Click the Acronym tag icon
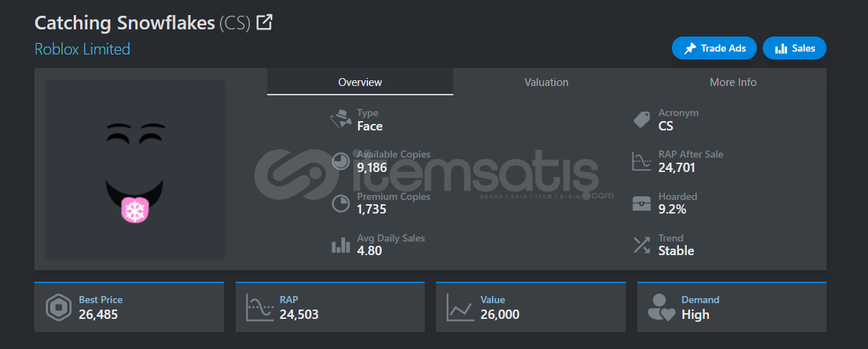Image resolution: width=868 pixels, height=349 pixels. pyautogui.click(x=642, y=120)
